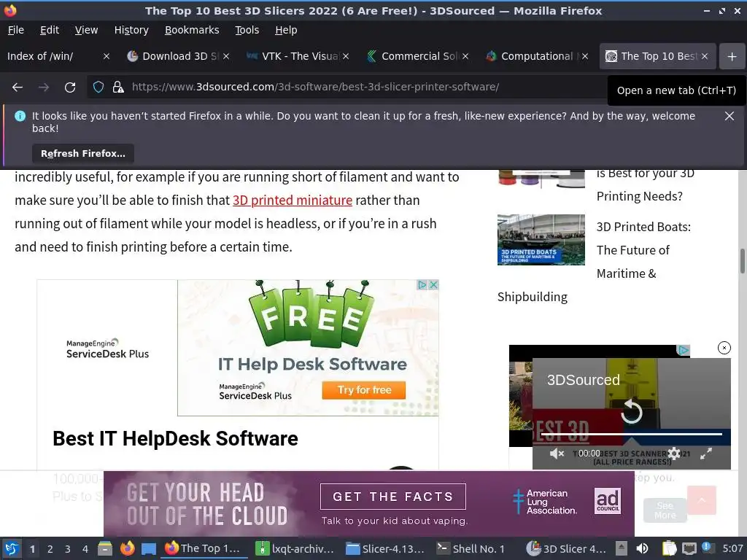Switch to Download 3D Slicer tab
747x560 pixels.
click(175, 56)
